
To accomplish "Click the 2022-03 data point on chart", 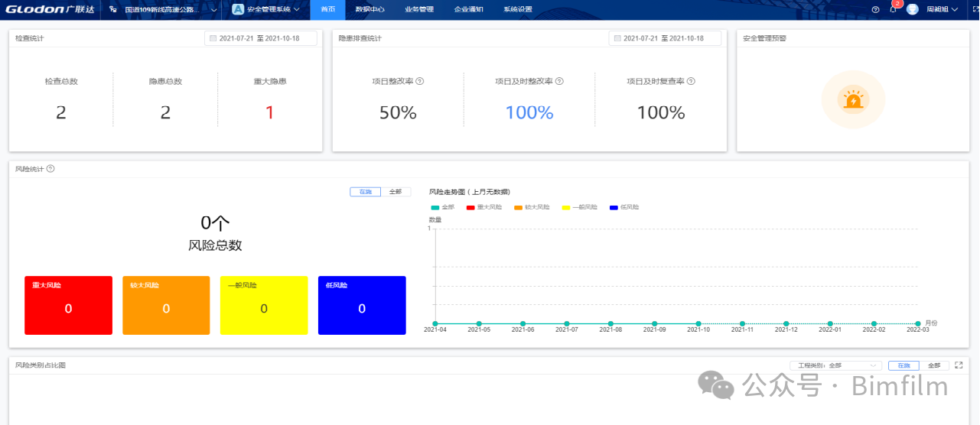I will click(x=918, y=324).
